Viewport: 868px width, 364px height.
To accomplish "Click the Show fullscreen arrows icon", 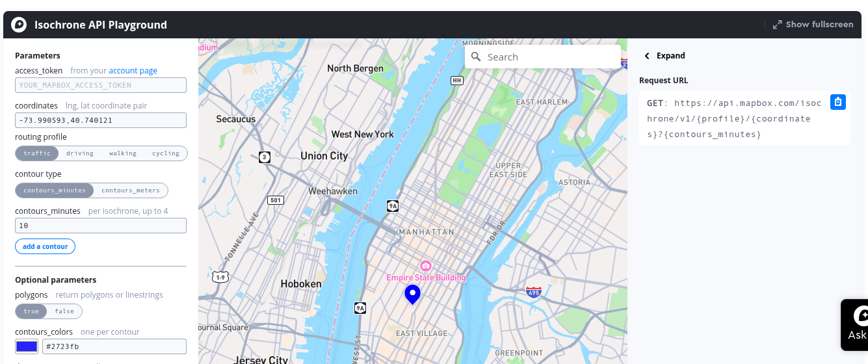I will tap(777, 25).
